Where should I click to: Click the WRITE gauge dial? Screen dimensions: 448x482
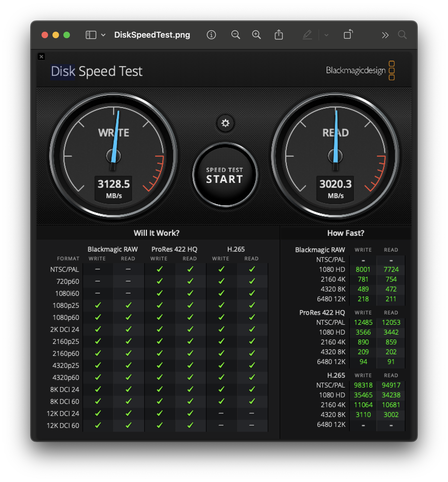click(113, 156)
